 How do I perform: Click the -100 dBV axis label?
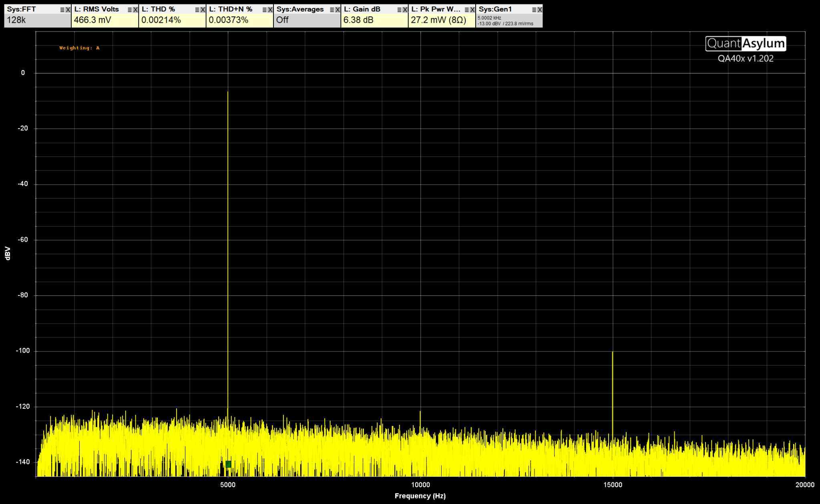pyautogui.click(x=23, y=351)
